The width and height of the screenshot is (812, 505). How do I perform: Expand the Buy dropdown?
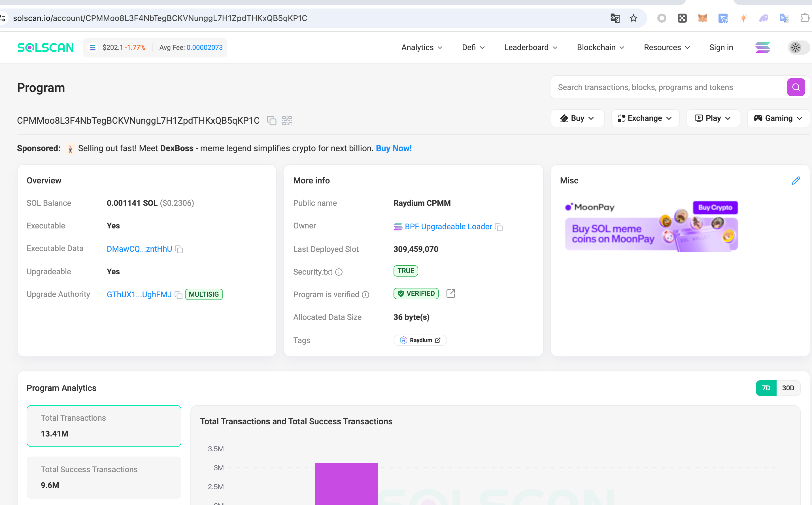click(577, 118)
